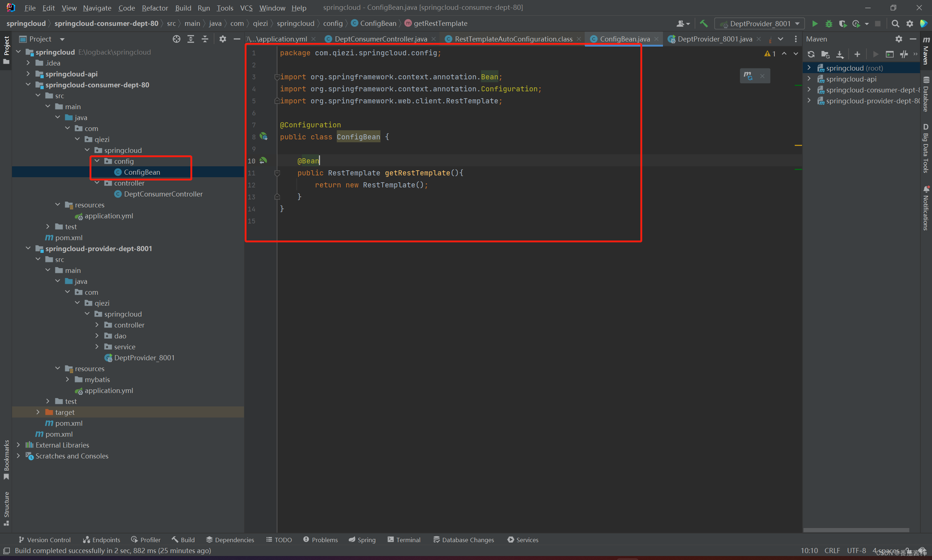This screenshot has height=560, width=932.
Task: Open the Terminal tool window button
Action: (403, 540)
